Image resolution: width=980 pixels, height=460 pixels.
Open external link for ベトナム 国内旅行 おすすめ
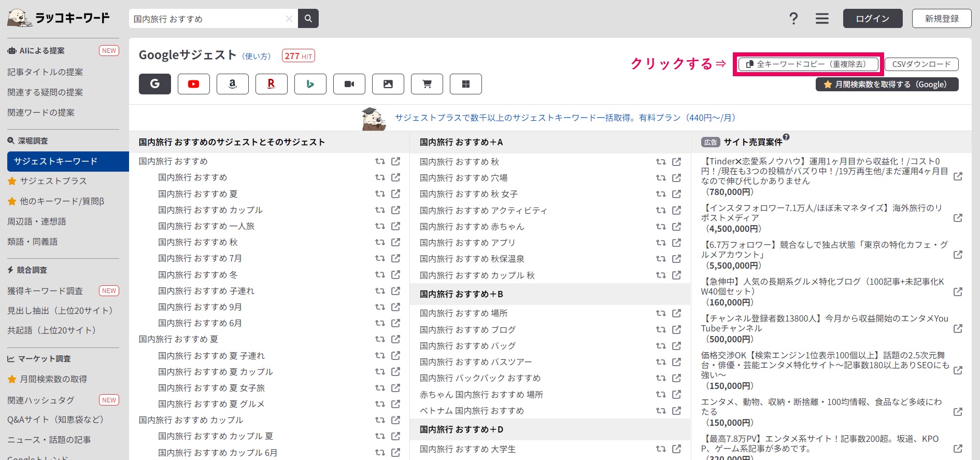(x=677, y=411)
